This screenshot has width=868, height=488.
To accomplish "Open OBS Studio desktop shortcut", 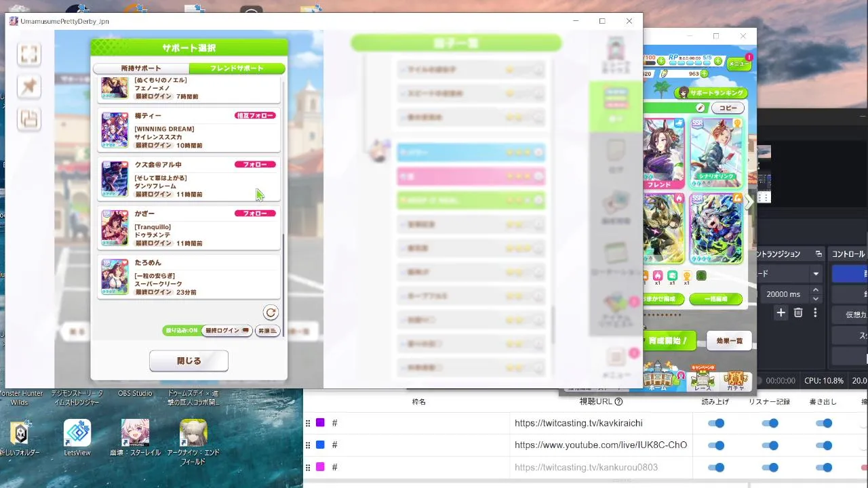I will (x=135, y=393).
